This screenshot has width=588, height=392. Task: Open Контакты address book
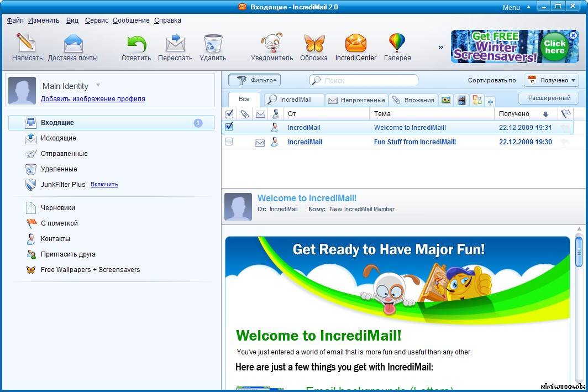(111, 239)
